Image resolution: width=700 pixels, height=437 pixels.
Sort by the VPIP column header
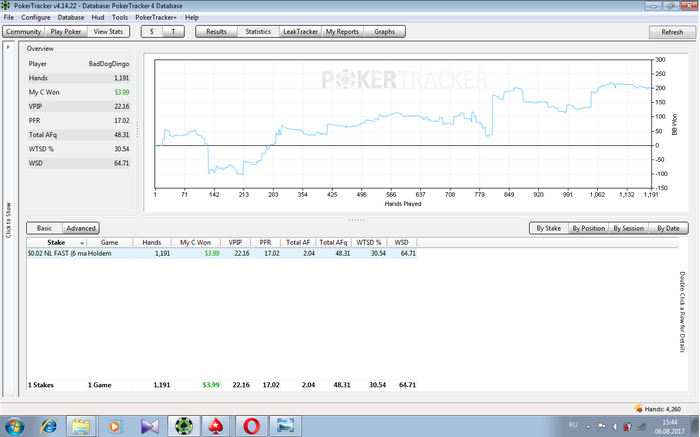235,242
